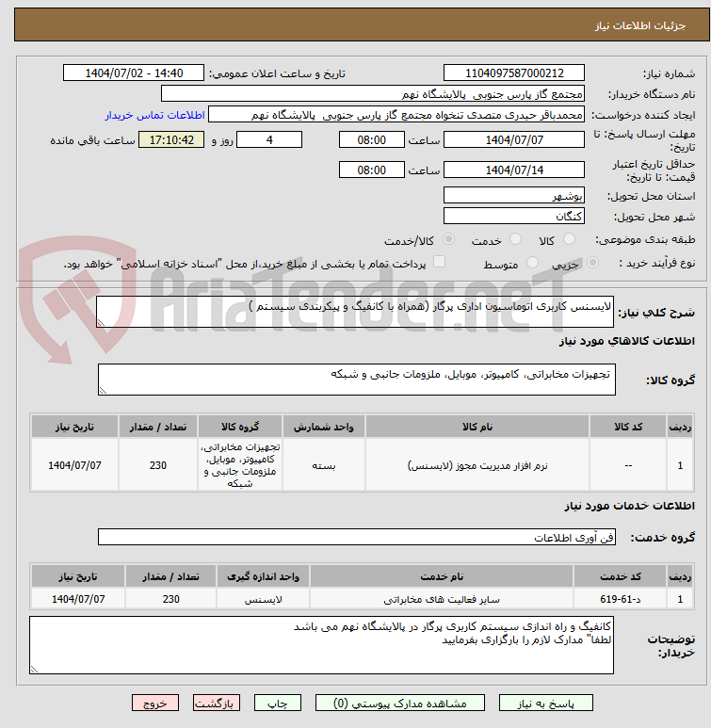Click the اطلاعات خدمات مورد نیاز section heading
The width and height of the screenshot is (711, 728).
(x=630, y=505)
